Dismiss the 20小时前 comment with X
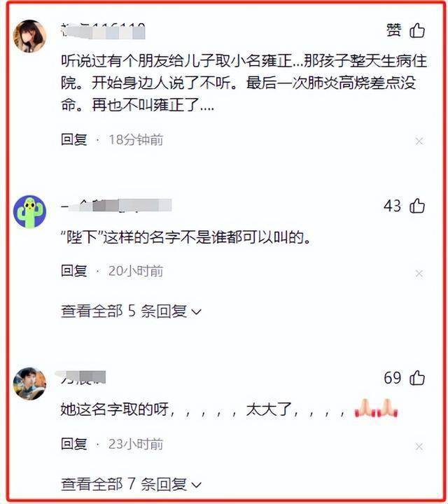 coord(419,273)
